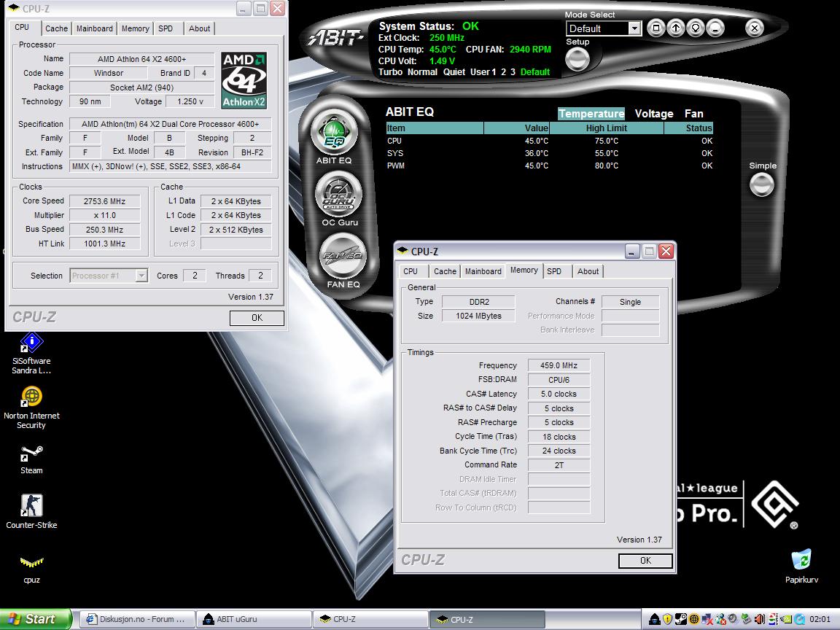Screen dimensions: 840x630
Task: Select the Fan tab in ABIT EQ
Action: (693, 114)
